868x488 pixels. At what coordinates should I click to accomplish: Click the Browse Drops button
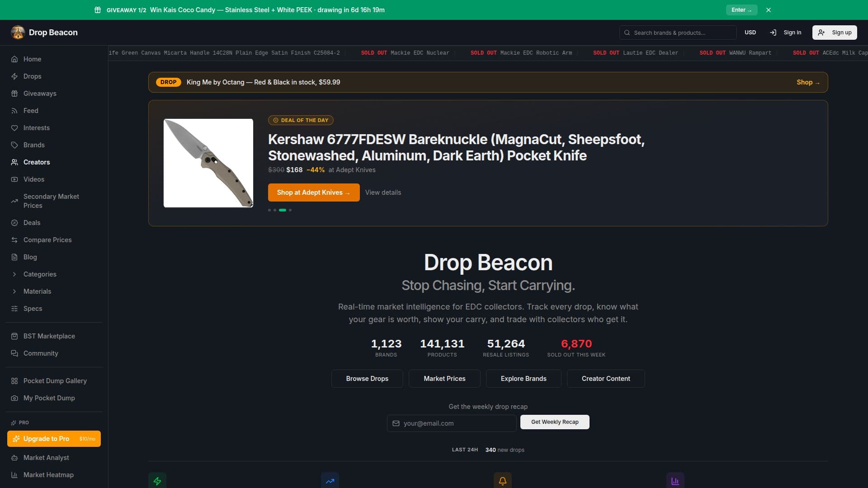pos(367,379)
